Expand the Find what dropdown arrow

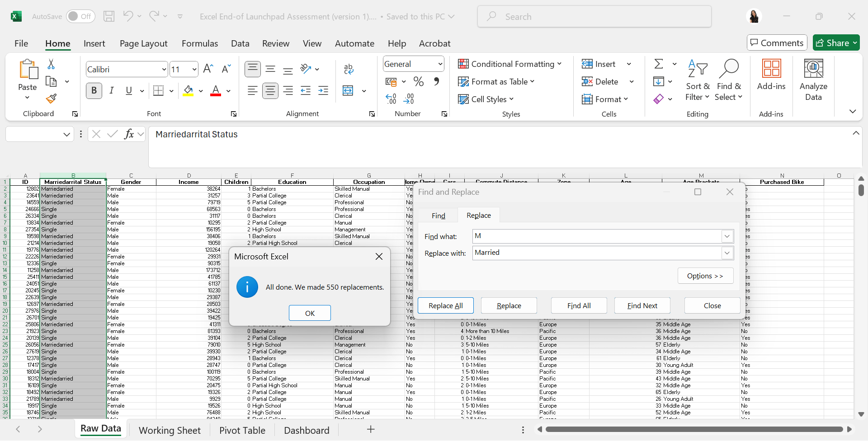[726, 236]
